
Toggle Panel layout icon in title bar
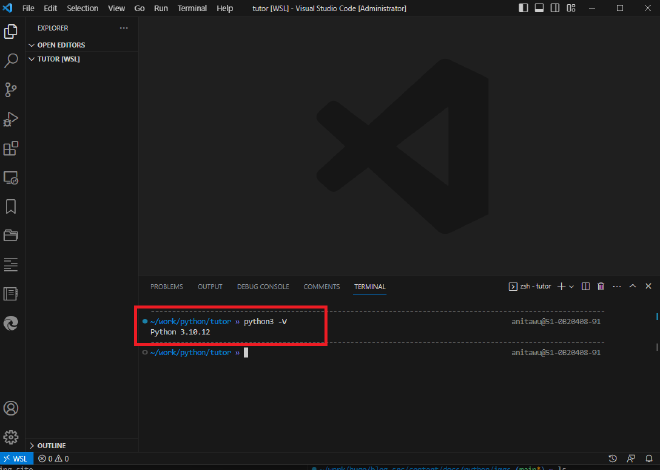[539, 8]
